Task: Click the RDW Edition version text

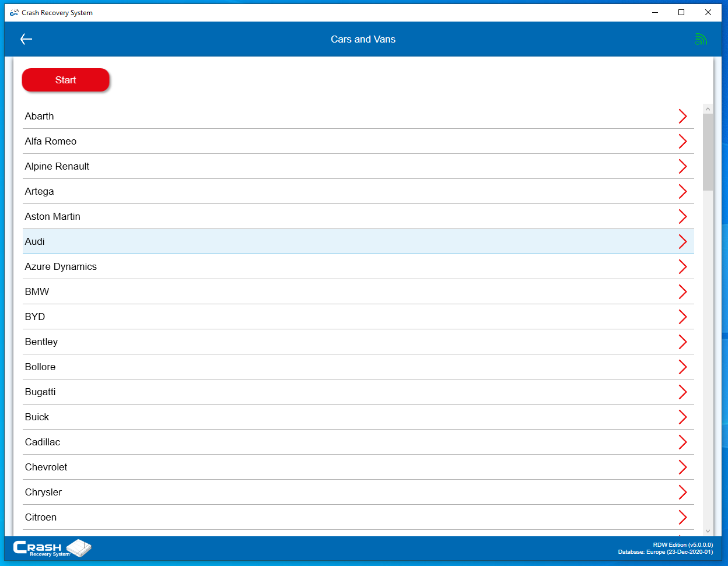Action: click(x=683, y=545)
